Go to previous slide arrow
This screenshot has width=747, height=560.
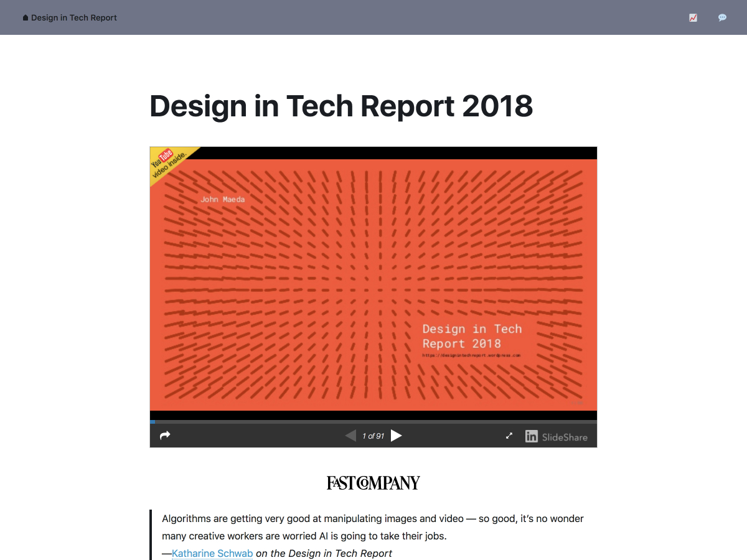coord(350,436)
